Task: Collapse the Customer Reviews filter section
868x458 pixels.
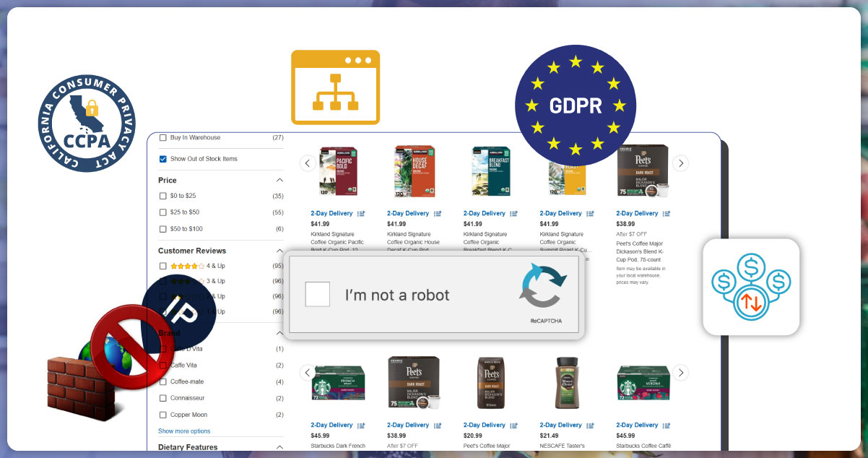Action: pyautogui.click(x=279, y=251)
